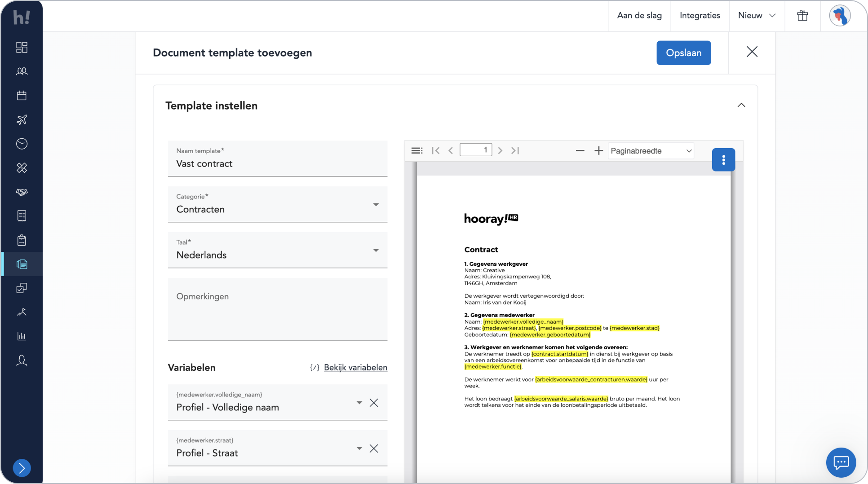Click the Variabelen heading
The image size is (868, 484).
191,367
